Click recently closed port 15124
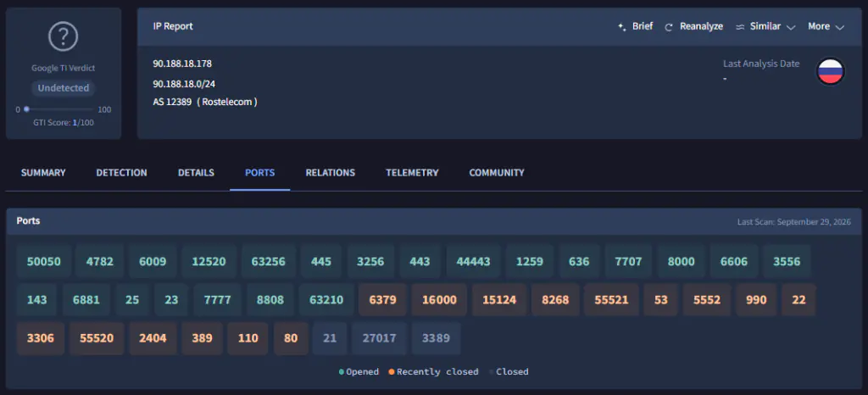 [x=499, y=300]
